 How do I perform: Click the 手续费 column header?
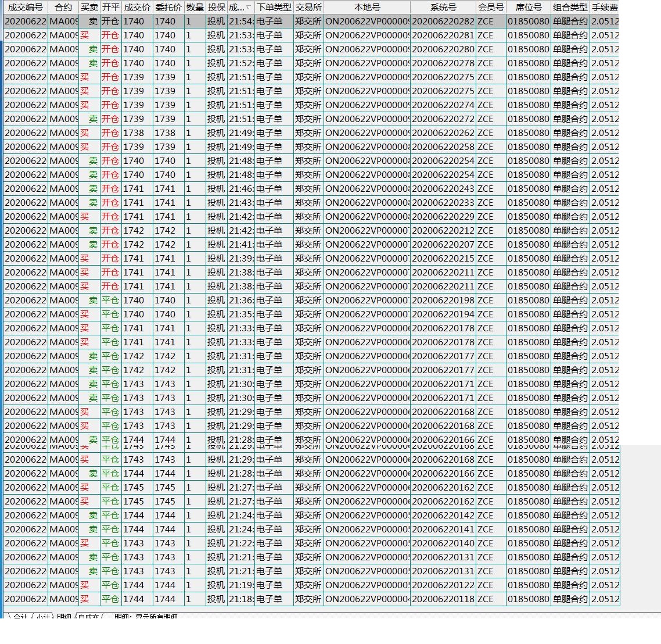click(x=605, y=7)
